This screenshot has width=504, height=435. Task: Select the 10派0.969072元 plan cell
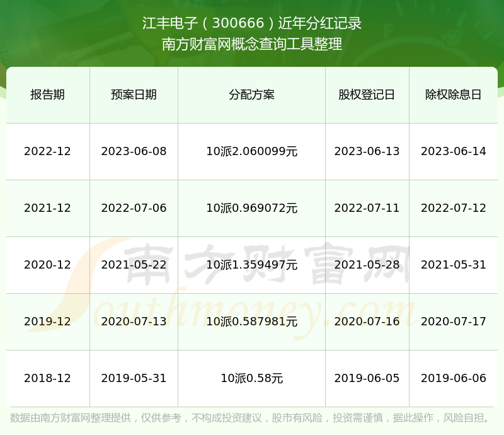[251, 208]
